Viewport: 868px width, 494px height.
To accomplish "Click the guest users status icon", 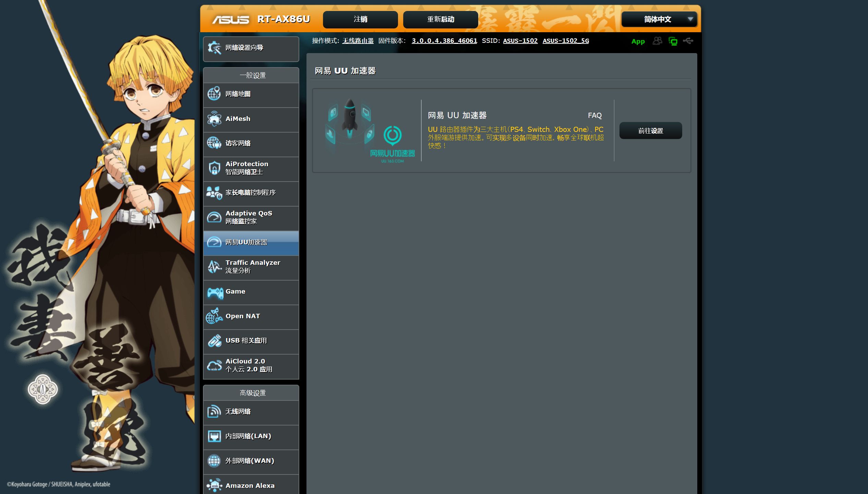I will click(x=657, y=41).
